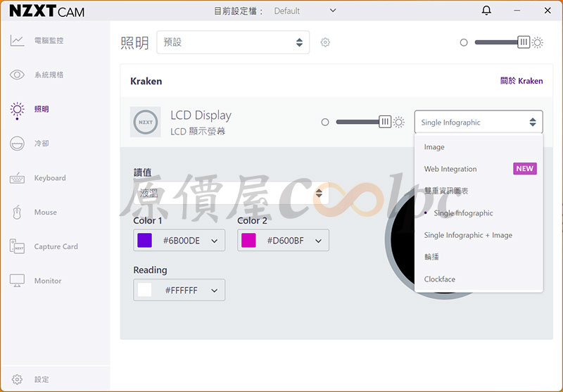Viewport: 563px width, 392px height.
Task: Select the 冷卻 cooling icon in sidebar
Action: [18, 144]
